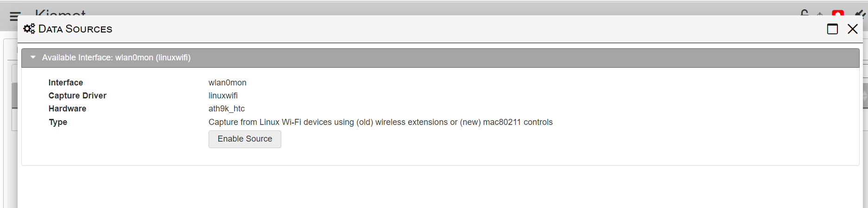Click the faint icon left of red alert

click(820, 13)
